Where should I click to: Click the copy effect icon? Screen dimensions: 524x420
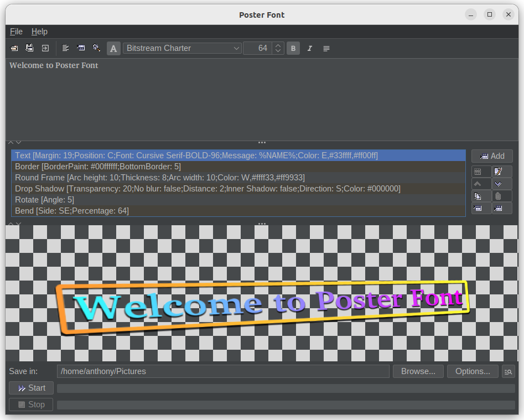(x=478, y=196)
